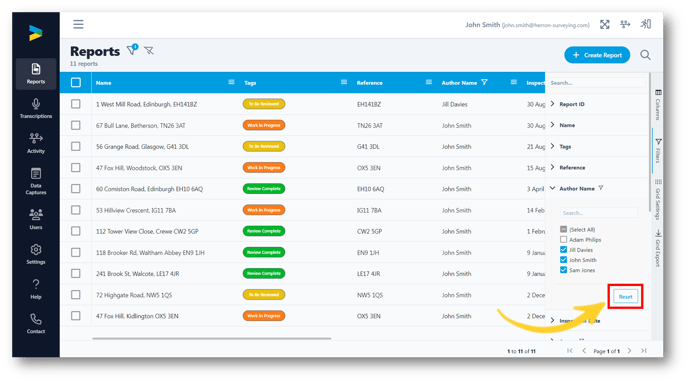The image size is (688, 382).
Task: Open the Grid Settings side tab
Action: [658, 199]
